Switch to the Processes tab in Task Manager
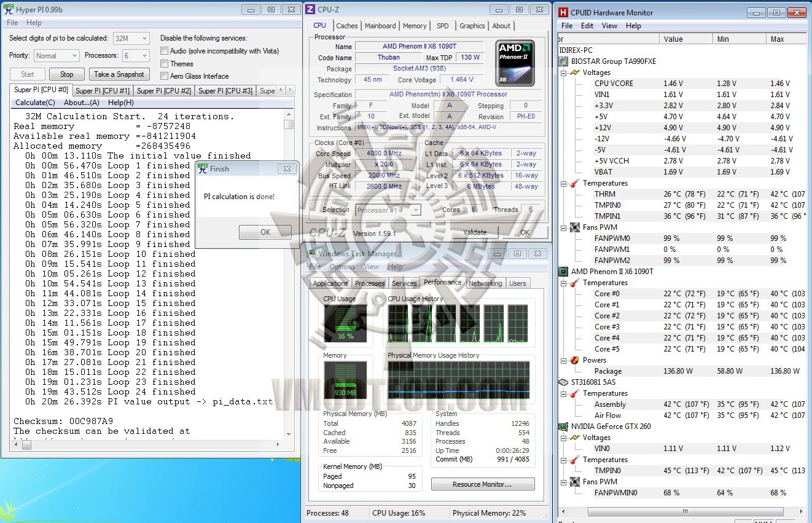This screenshot has height=523, width=812. pos(370,283)
